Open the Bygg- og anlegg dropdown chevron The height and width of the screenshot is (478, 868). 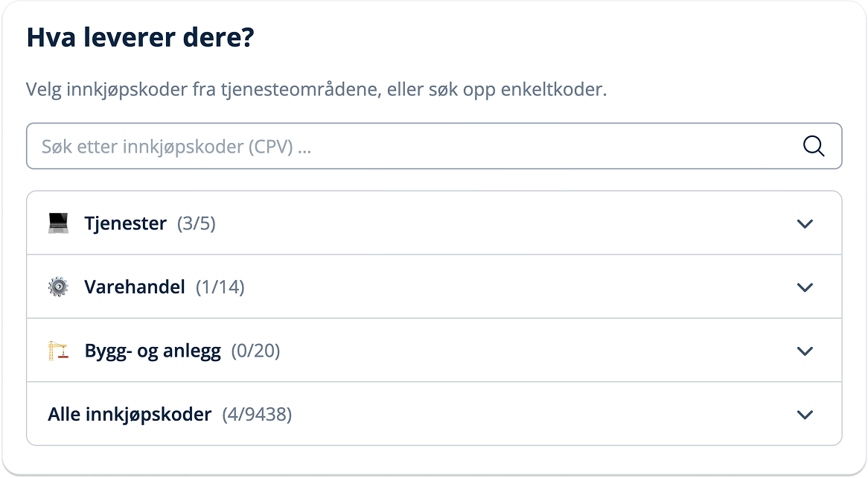805,350
